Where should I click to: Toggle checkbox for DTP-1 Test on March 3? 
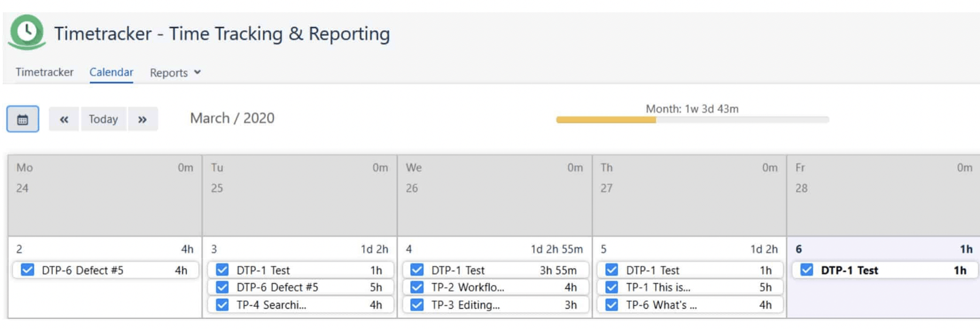click(222, 270)
